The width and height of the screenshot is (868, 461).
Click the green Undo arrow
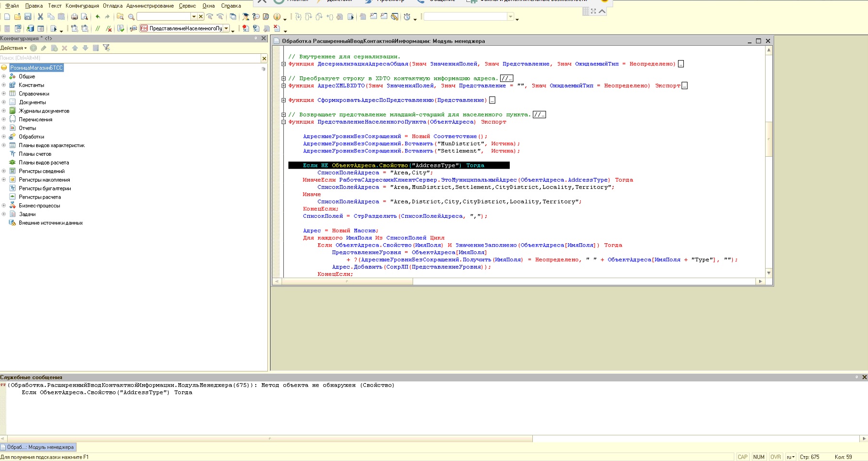(98, 17)
